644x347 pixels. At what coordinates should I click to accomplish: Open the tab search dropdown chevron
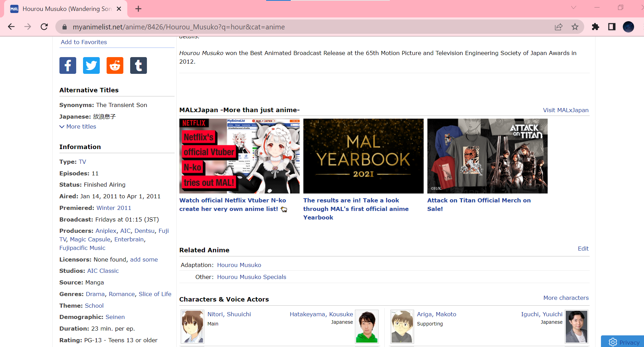click(574, 8)
